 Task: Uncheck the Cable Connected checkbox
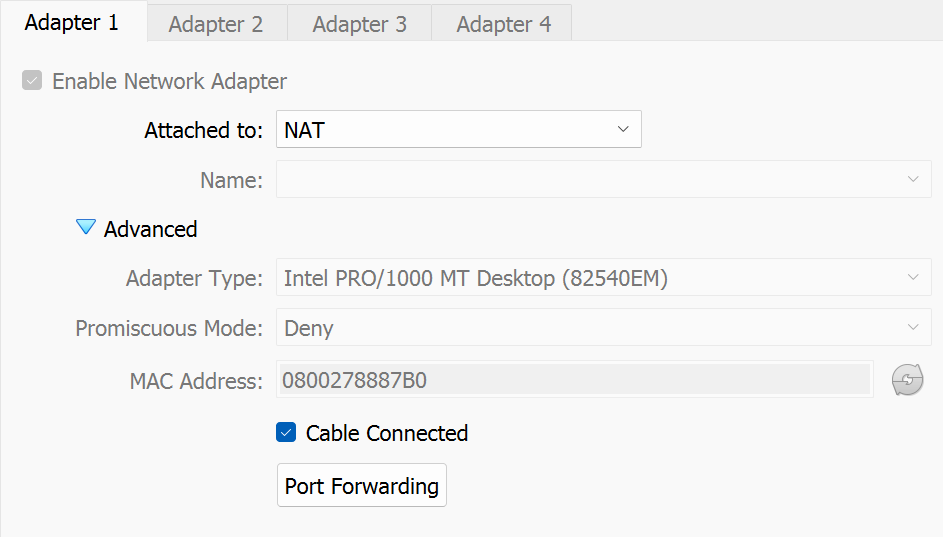[286, 433]
